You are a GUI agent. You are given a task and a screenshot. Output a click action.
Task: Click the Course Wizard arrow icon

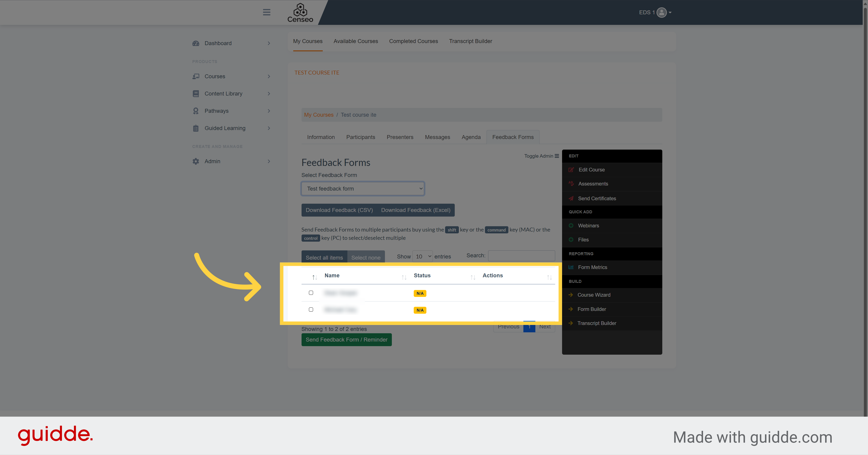[x=571, y=295]
